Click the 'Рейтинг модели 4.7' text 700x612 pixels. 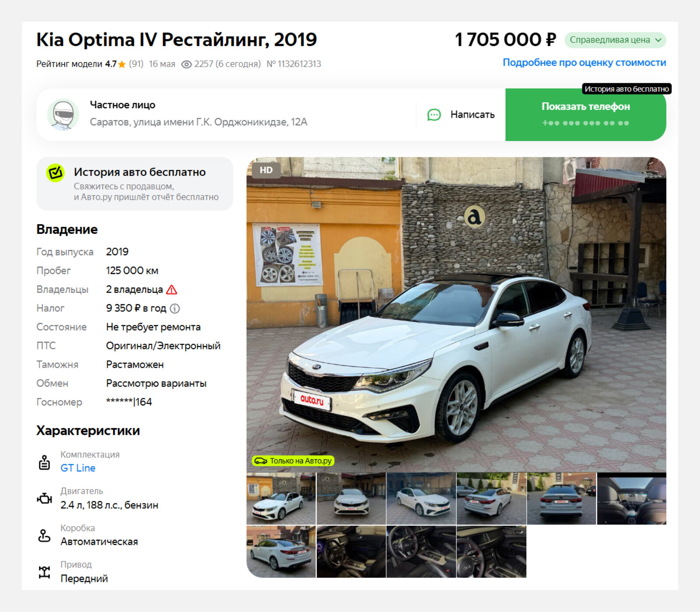point(76,64)
